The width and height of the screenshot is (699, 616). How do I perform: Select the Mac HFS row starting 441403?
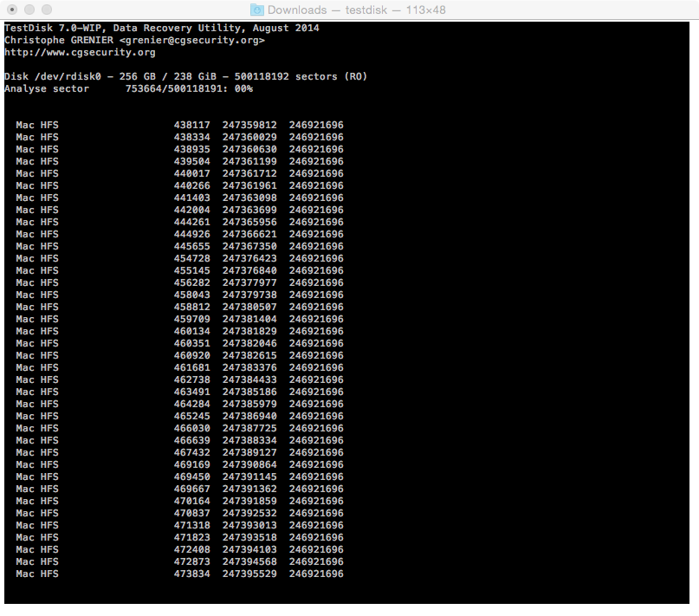click(x=179, y=198)
